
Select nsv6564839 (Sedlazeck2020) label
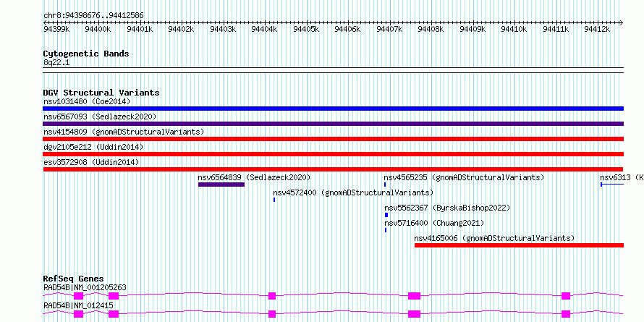[x=254, y=177]
